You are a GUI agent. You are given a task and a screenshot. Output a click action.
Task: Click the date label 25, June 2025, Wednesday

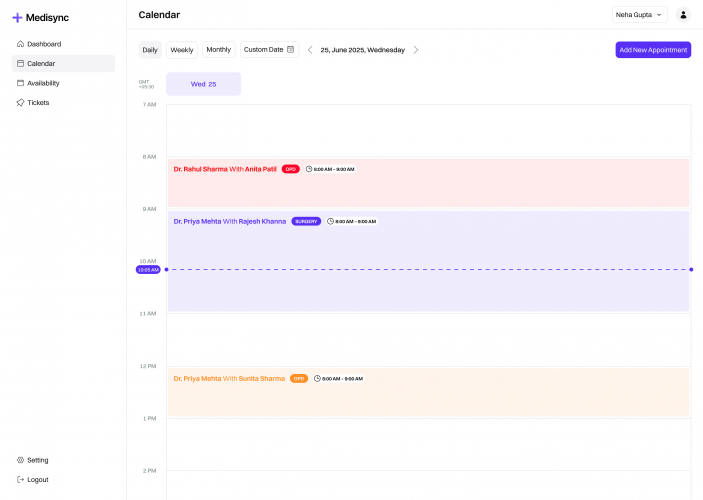point(362,50)
